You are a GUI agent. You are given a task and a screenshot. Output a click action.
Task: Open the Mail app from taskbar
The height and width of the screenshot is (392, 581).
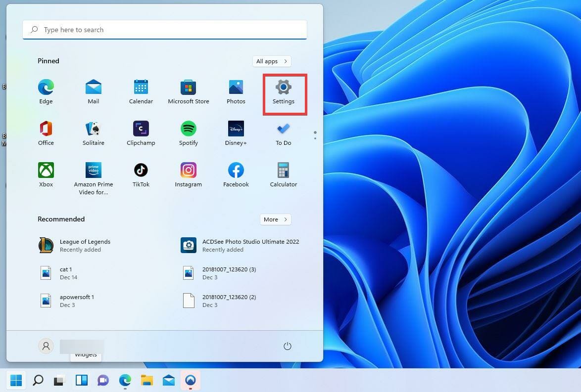pyautogui.click(x=169, y=380)
